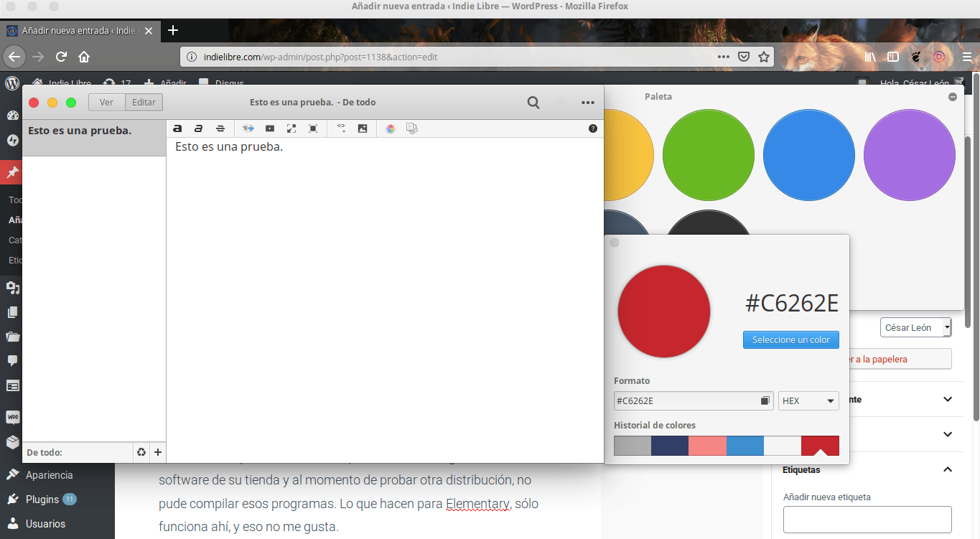
Task: Open the HEX format dropdown
Action: click(x=808, y=400)
